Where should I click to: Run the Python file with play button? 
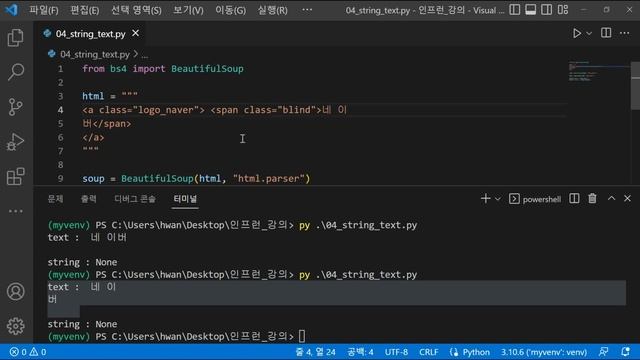click(x=576, y=33)
